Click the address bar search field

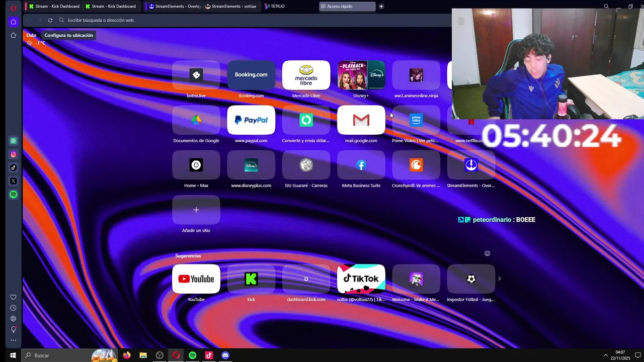tap(254, 20)
